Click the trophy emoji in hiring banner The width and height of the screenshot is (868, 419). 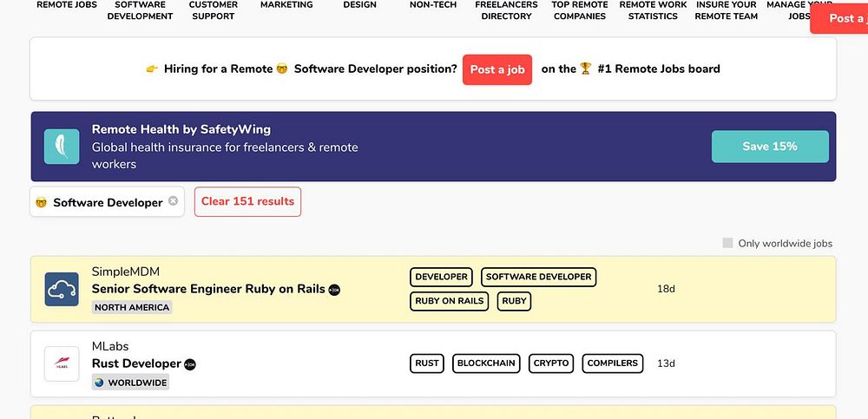coord(586,69)
